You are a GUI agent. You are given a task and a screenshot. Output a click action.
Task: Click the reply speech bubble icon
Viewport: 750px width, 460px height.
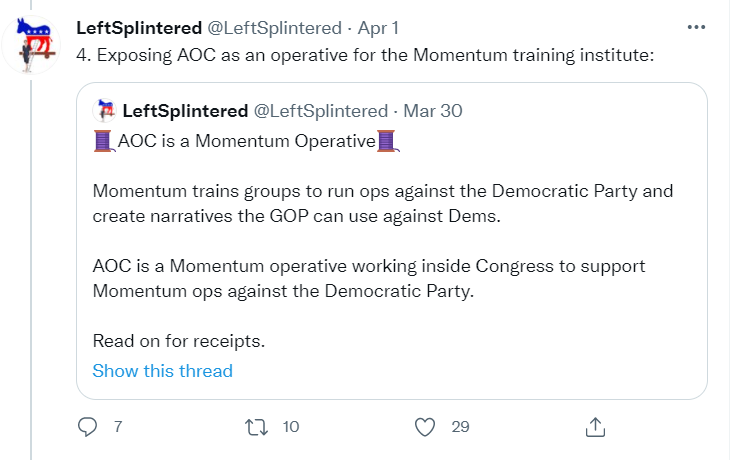pyautogui.click(x=88, y=427)
